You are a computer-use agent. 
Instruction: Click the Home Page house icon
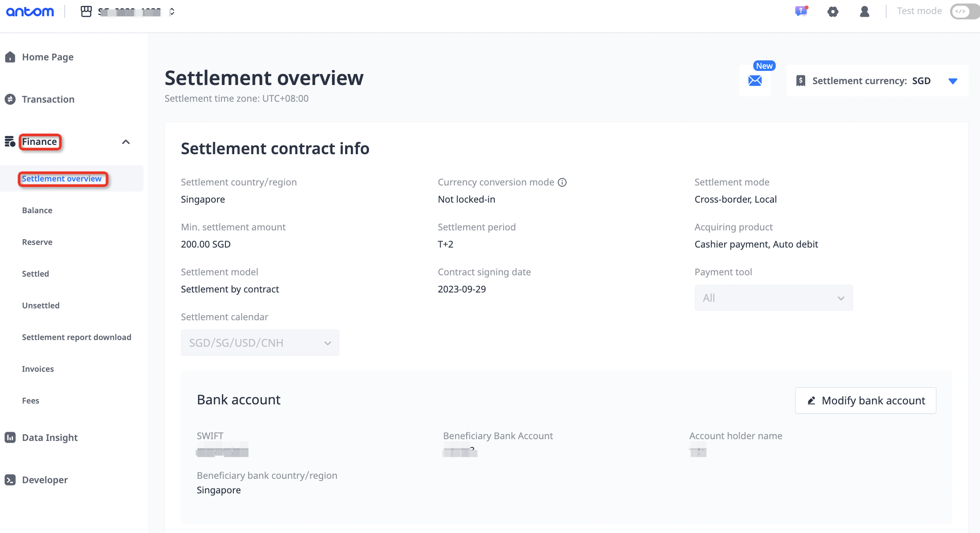(x=10, y=57)
